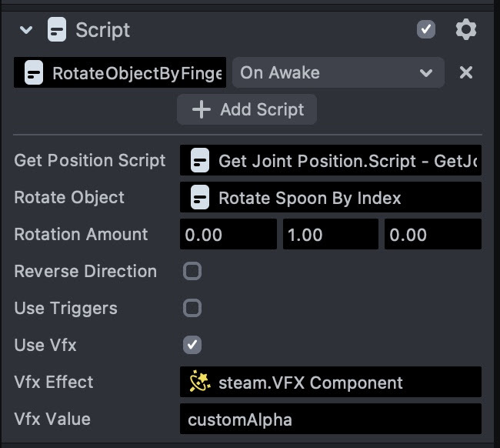The image size is (500, 448).
Task: Click the Rotation Amount Y field showing 1.00
Action: (x=330, y=235)
